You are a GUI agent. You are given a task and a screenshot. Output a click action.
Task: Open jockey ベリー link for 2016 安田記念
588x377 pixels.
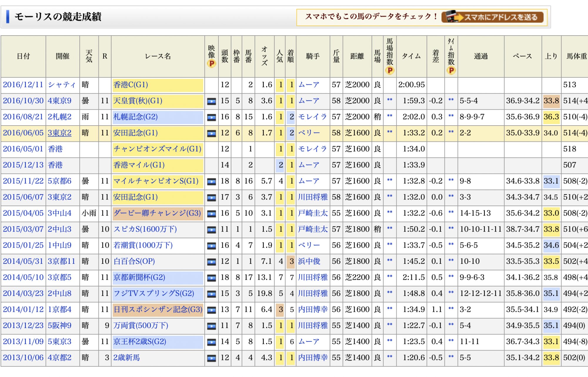tap(309, 133)
